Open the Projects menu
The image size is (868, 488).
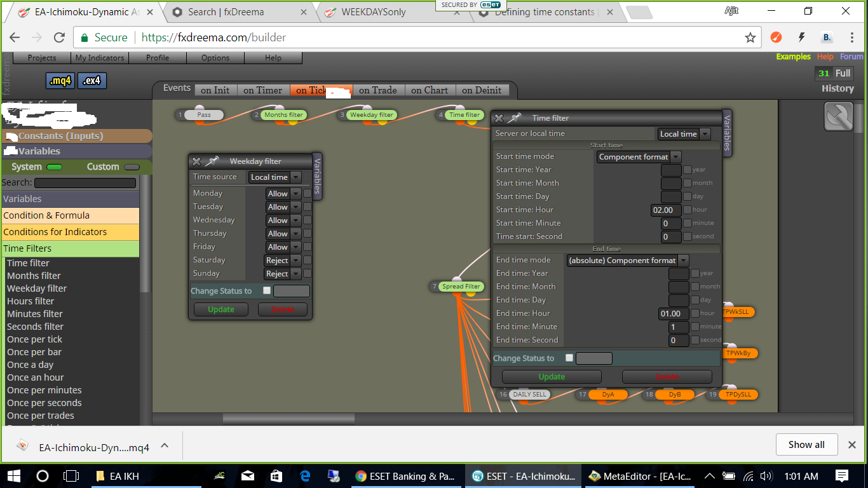42,58
